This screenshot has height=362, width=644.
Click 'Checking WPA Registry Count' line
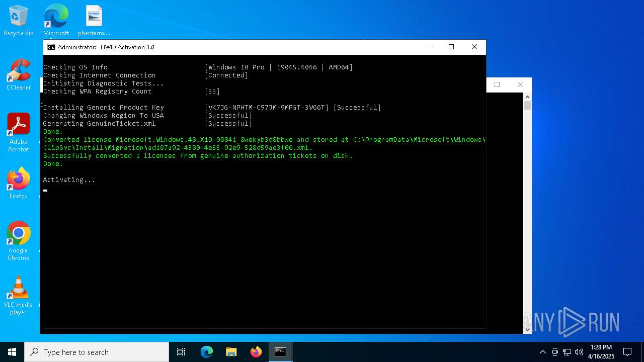pos(98,92)
